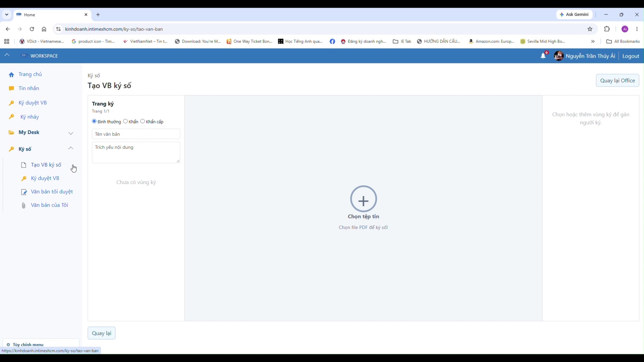Open the notification bell icon

click(543, 56)
